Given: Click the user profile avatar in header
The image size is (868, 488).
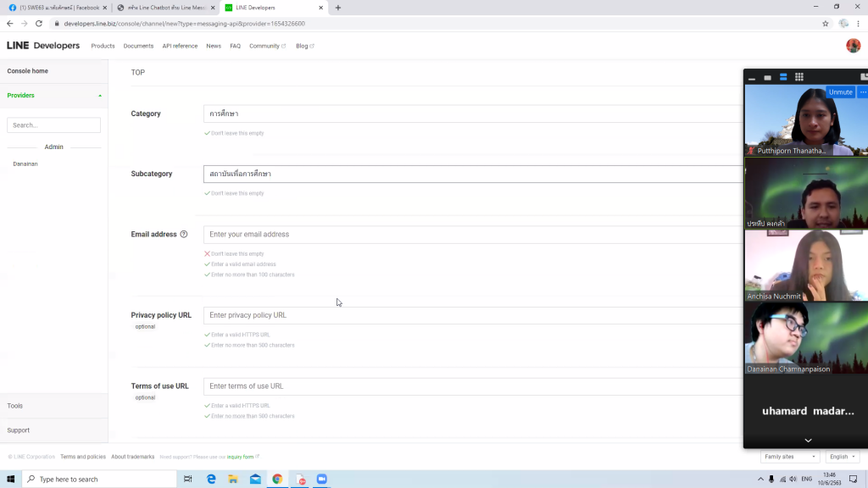Looking at the screenshot, I should point(853,46).
